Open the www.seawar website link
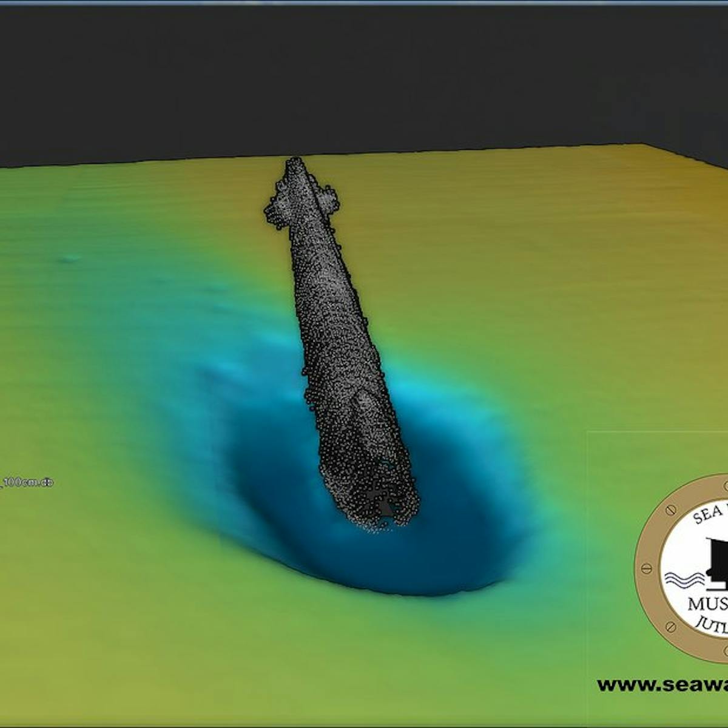Viewport: 728px width, 728px height. 662,685
